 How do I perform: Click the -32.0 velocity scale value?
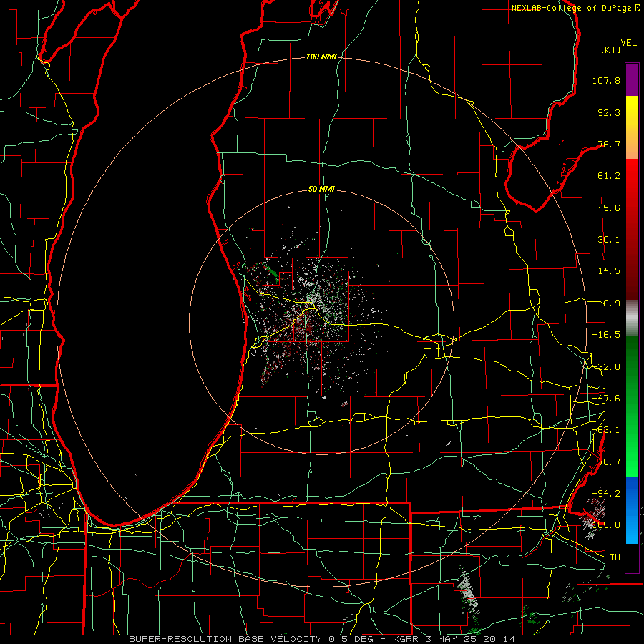[606, 367]
